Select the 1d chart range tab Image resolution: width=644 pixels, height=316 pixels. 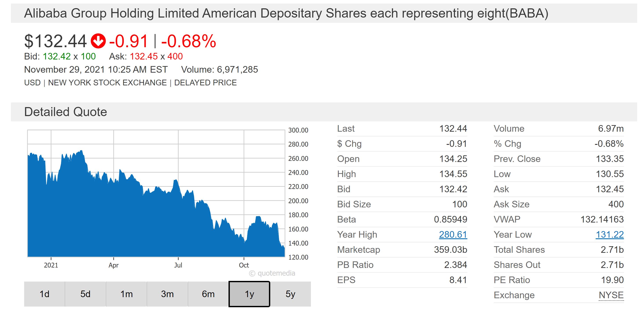pyautogui.click(x=45, y=294)
